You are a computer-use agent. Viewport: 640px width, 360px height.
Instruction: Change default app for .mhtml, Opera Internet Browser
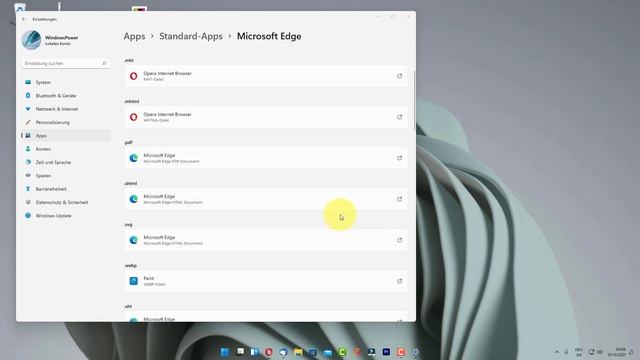266,117
